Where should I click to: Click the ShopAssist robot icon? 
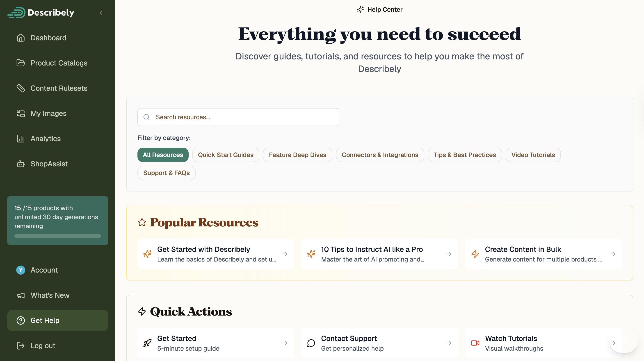(21, 164)
